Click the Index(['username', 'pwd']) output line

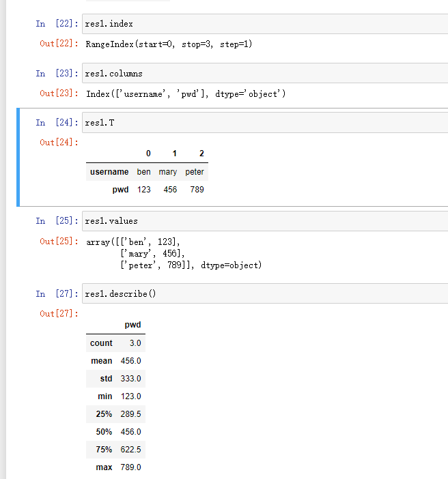pos(186,93)
